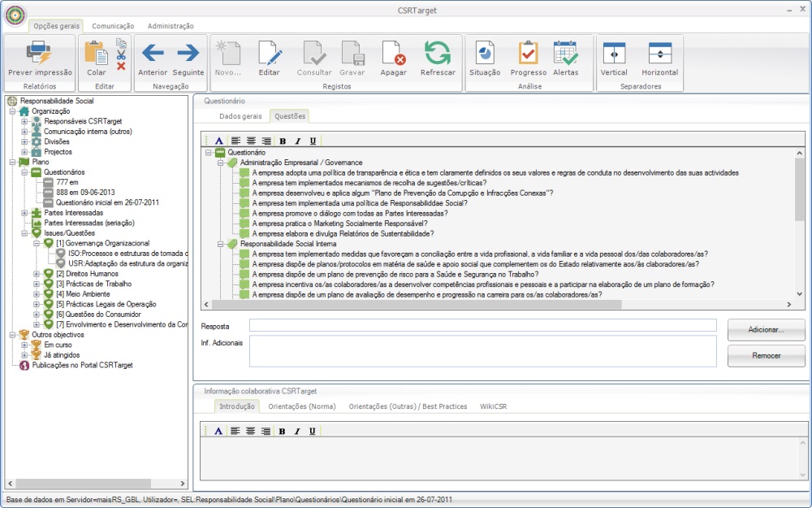Click into the Resposta text field

pos(482,325)
